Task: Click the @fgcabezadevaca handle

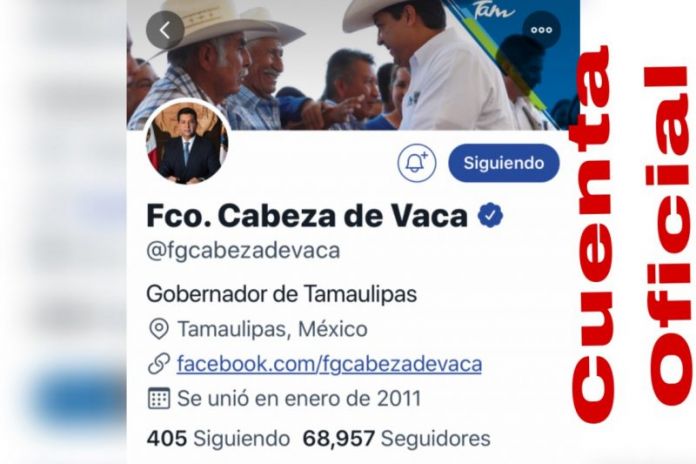Action: click(x=243, y=251)
